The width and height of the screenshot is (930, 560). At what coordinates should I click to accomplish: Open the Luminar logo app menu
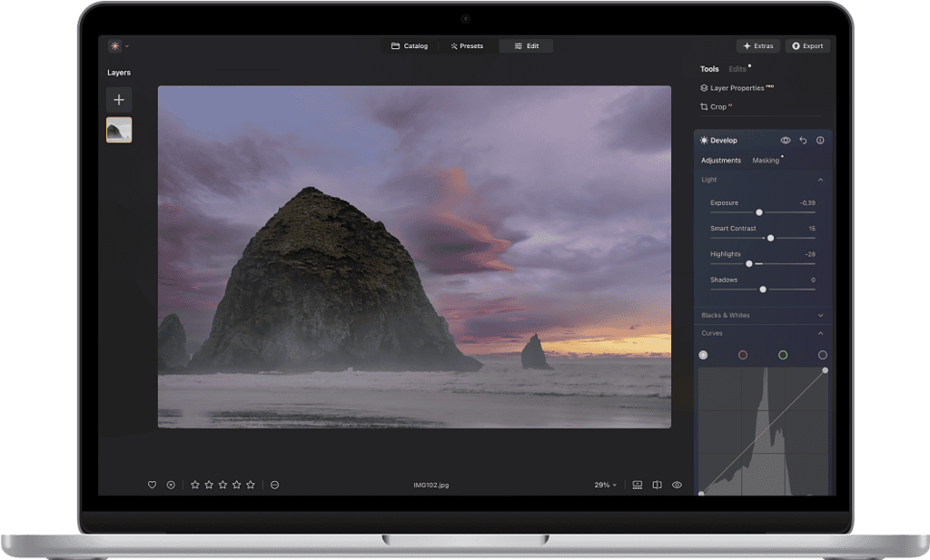click(x=114, y=45)
